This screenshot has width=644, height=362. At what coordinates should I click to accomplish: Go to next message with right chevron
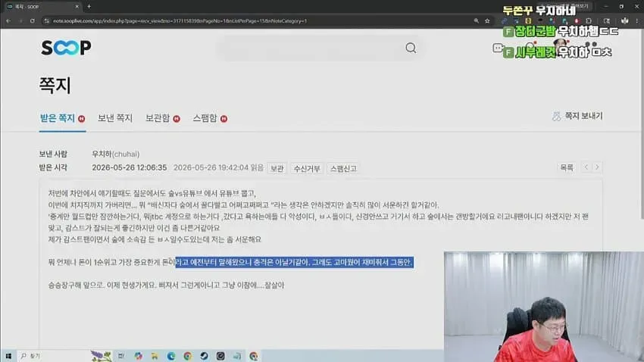coord(597,167)
